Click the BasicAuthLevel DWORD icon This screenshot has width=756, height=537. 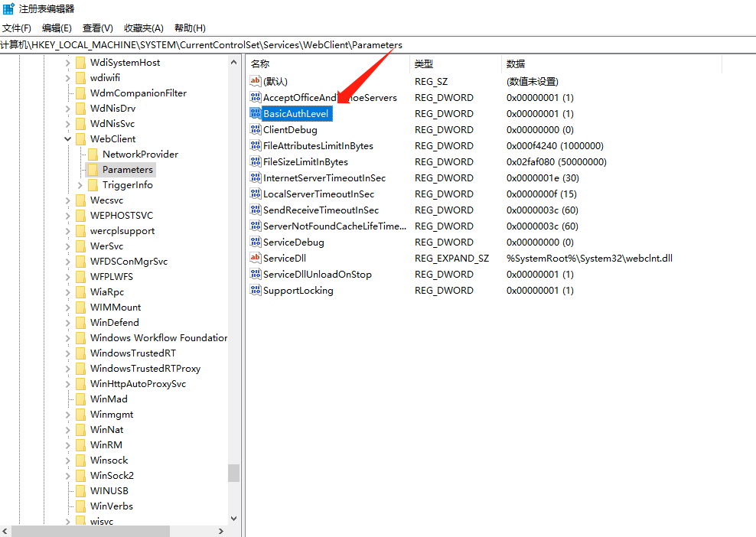coord(256,114)
